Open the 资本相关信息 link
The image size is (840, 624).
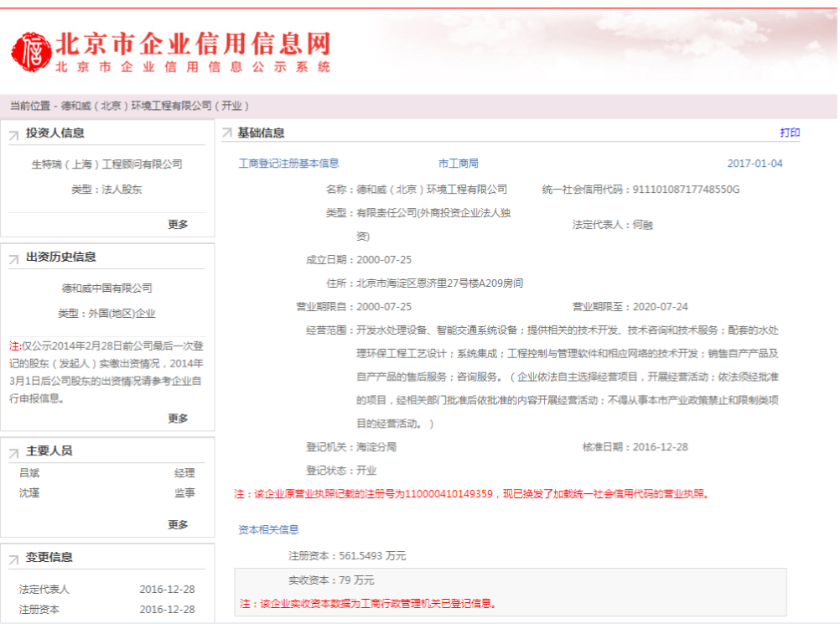(268, 530)
